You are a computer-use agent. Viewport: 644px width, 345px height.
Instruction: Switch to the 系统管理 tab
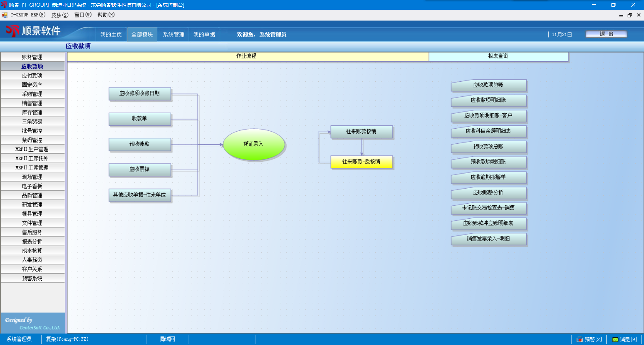[x=173, y=34]
